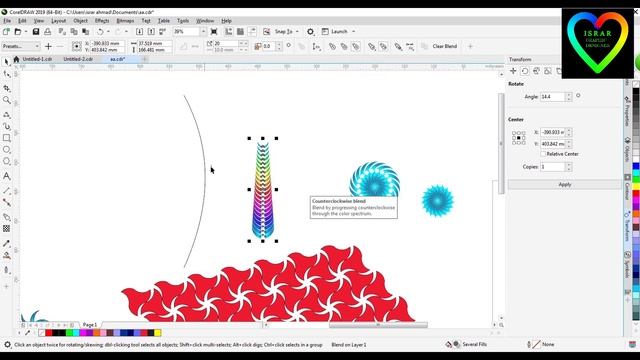
Task: Open the Bitmaps menu
Action: pos(125,20)
